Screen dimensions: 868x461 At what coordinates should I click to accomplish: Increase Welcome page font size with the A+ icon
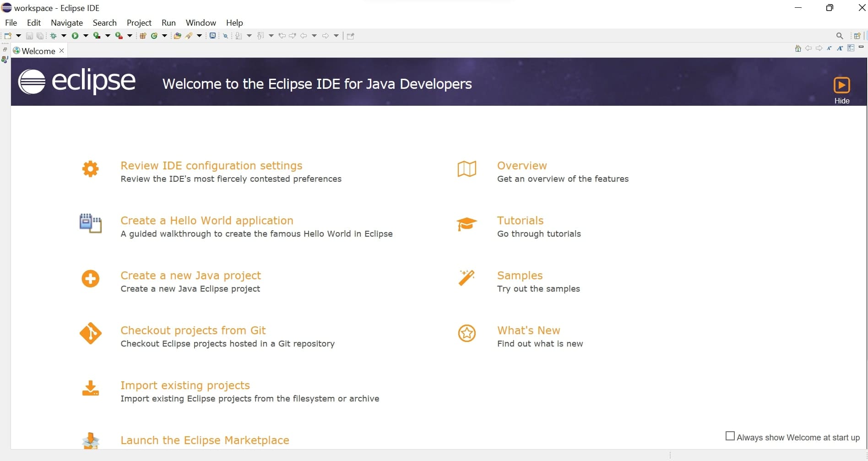click(x=840, y=48)
